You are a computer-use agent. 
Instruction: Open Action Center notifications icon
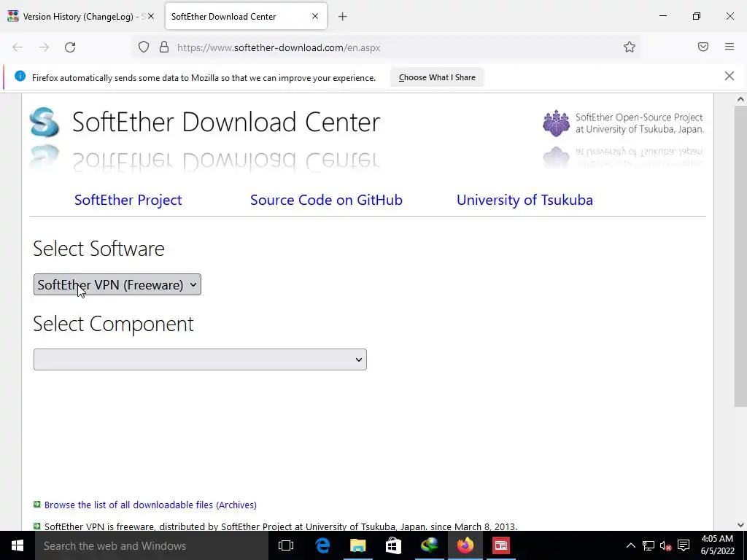pos(684,545)
